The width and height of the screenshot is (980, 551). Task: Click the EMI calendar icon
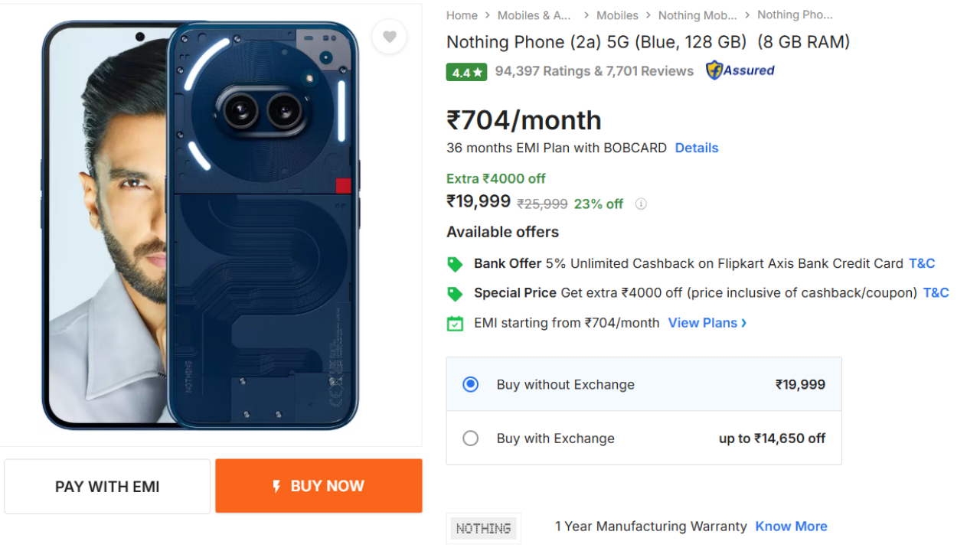tap(455, 323)
